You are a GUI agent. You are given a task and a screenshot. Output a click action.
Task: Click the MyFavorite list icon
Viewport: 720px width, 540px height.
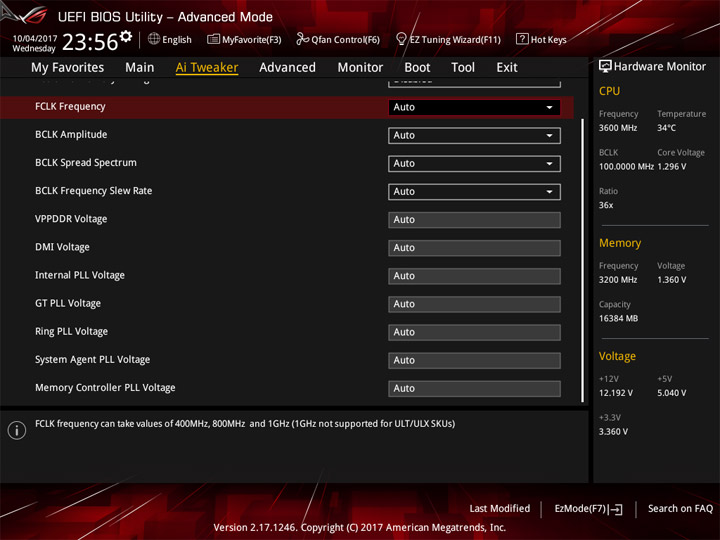click(213, 39)
